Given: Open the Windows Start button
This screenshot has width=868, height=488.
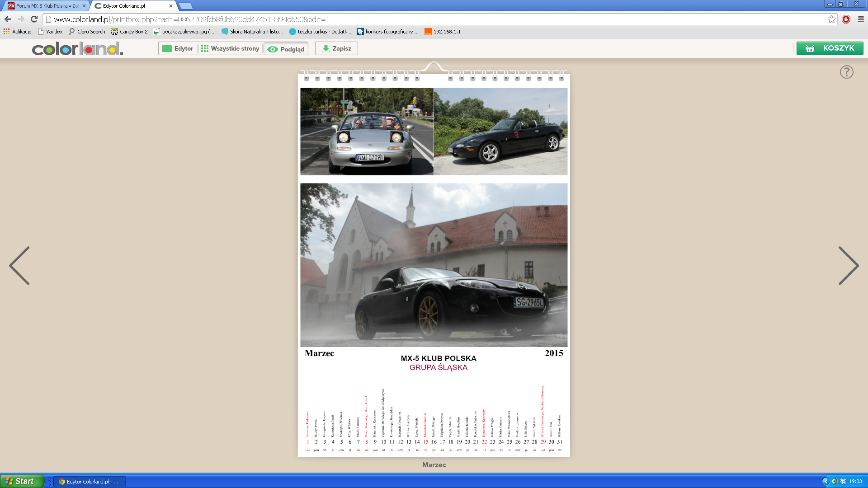Looking at the screenshot, I should [x=22, y=481].
